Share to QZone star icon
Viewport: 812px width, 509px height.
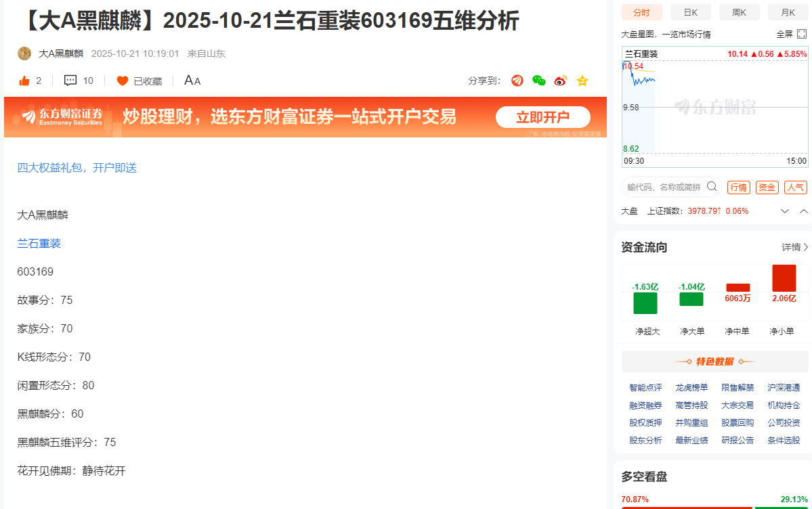(582, 81)
